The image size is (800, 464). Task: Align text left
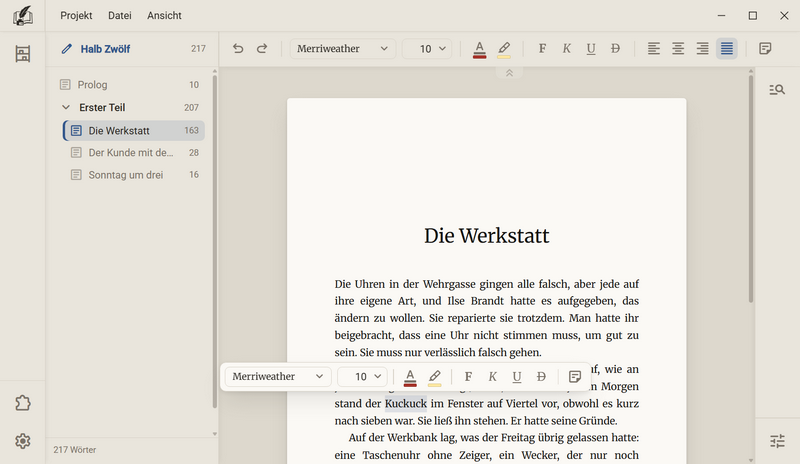tap(654, 48)
